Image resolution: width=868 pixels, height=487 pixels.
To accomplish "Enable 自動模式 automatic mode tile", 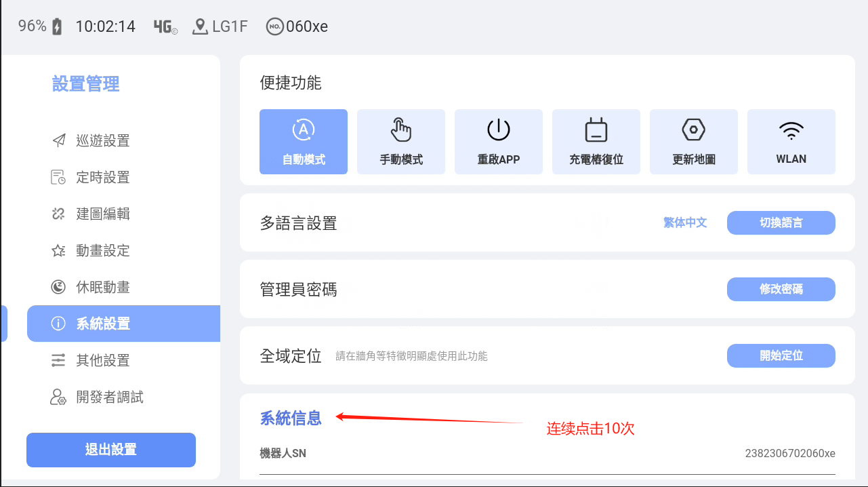I will pos(304,142).
